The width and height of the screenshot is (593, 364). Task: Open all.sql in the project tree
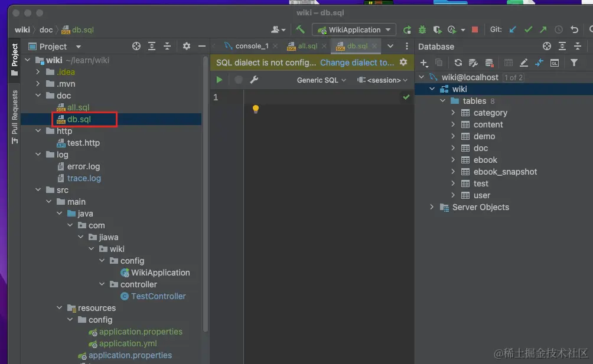78,107
